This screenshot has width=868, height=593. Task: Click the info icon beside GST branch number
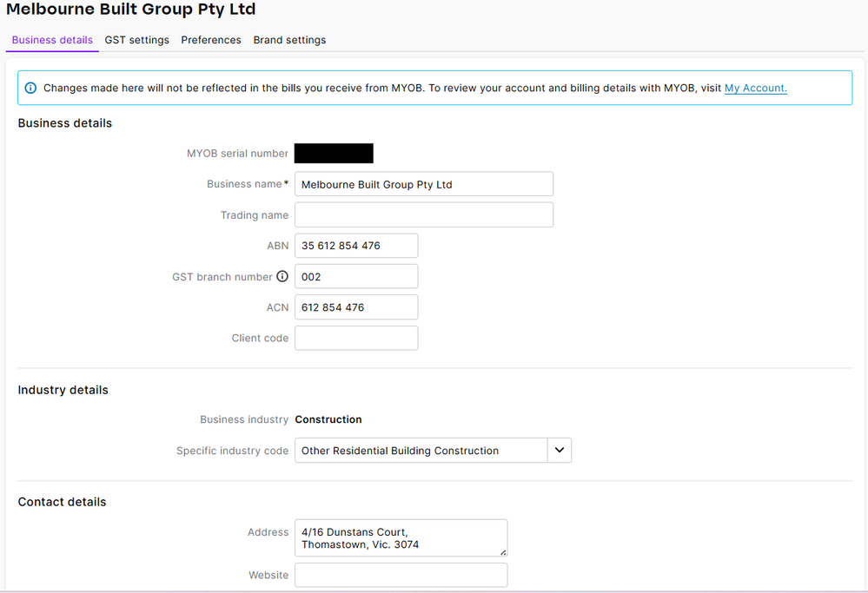click(x=282, y=277)
